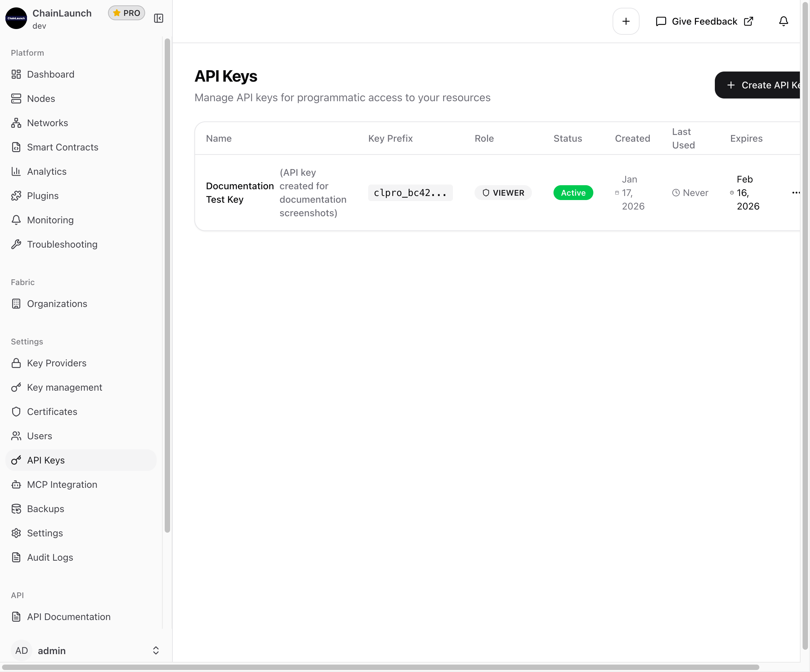
Task: Open the MCP Integration page
Action: point(62,484)
